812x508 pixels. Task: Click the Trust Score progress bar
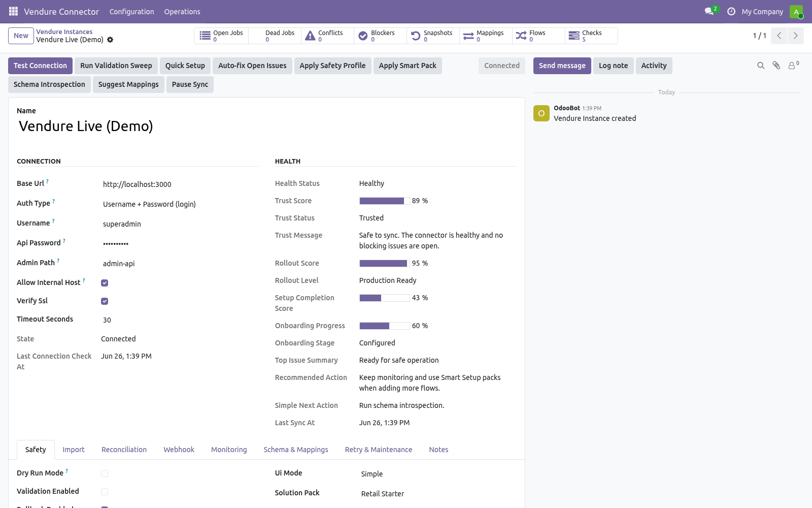coord(385,201)
